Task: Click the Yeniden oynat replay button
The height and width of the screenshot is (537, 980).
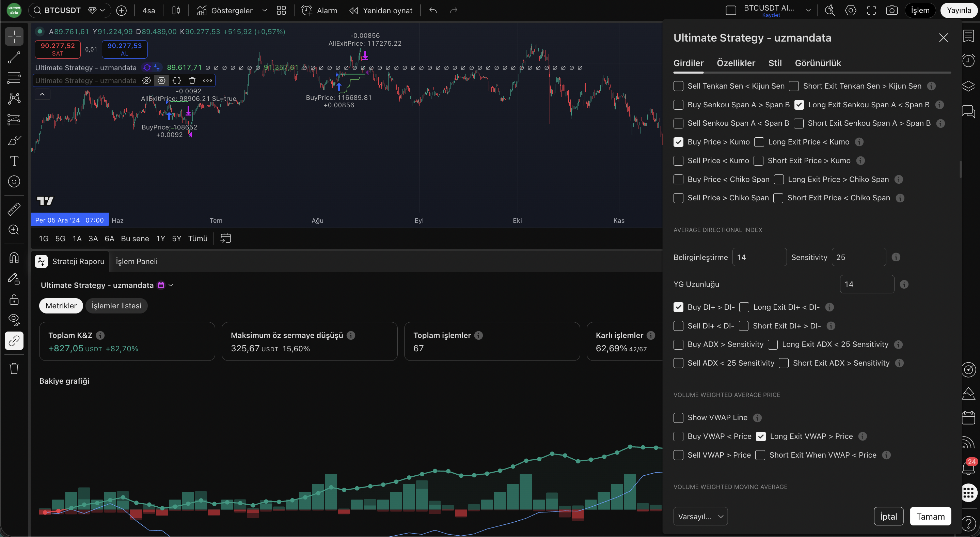Action: (381, 10)
